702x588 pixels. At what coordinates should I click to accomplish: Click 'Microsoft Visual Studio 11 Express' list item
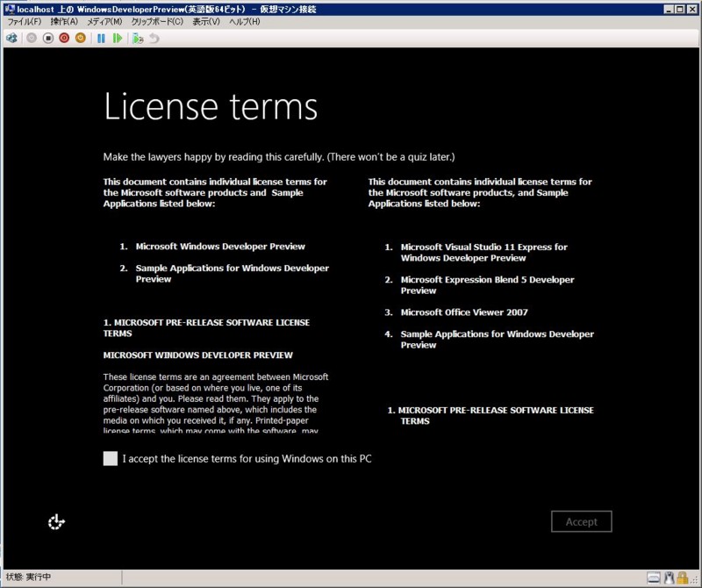(x=484, y=252)
